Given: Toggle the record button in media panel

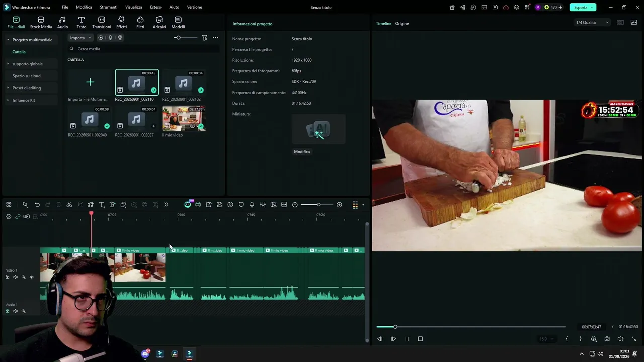Looking at the screenshot, I should (101, 38).
